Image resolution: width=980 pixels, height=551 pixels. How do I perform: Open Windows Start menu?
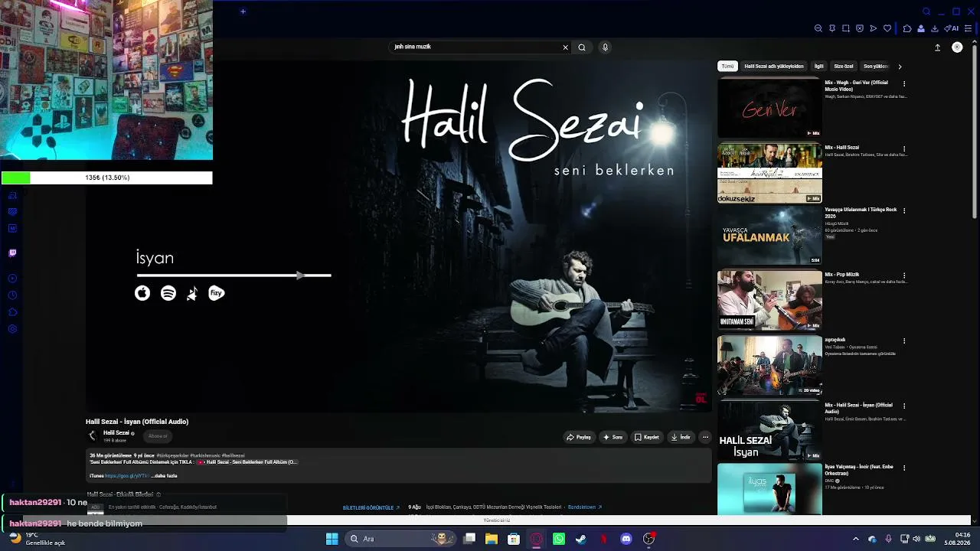[x=332, y=539]
